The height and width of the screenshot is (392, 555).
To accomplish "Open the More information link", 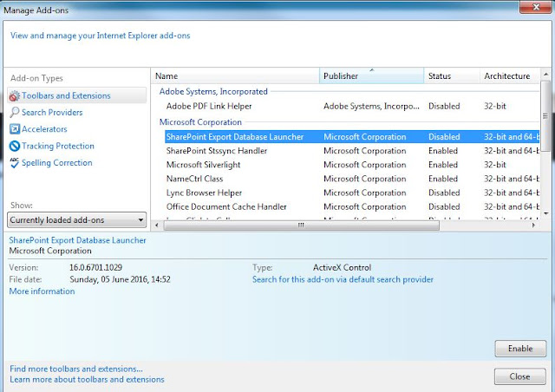I will [42, 291].
